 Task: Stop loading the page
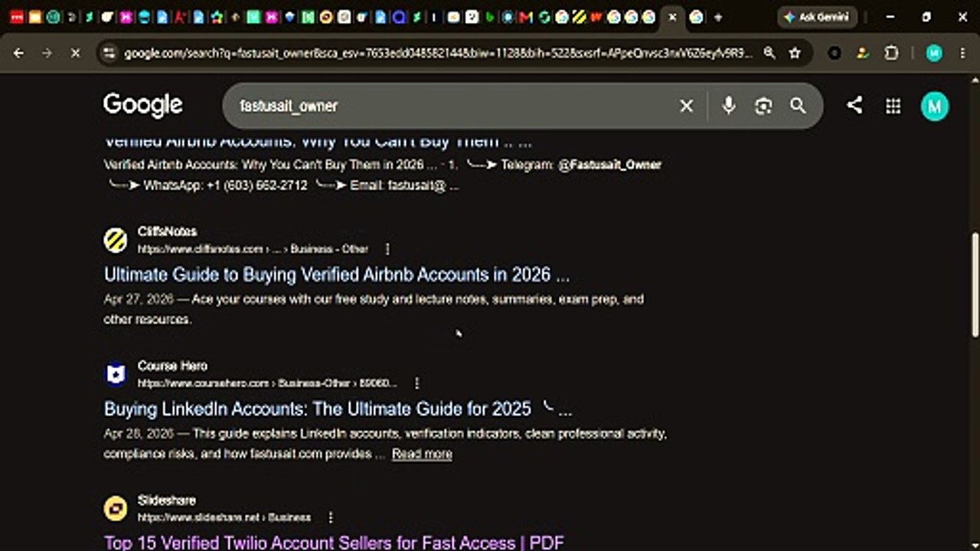pyautogui.click(x=75, y=53)
